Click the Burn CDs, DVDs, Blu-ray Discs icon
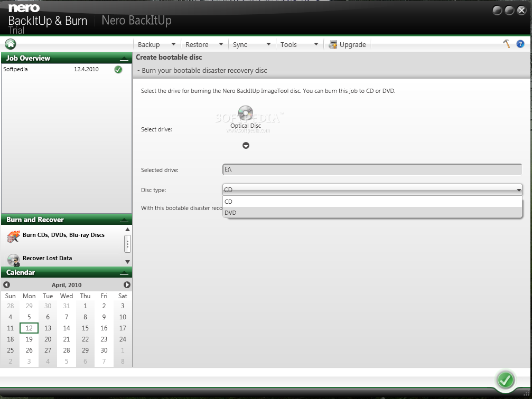Viewport: 532px width, 399px height. pyautogui.click(x=14, y=236)
